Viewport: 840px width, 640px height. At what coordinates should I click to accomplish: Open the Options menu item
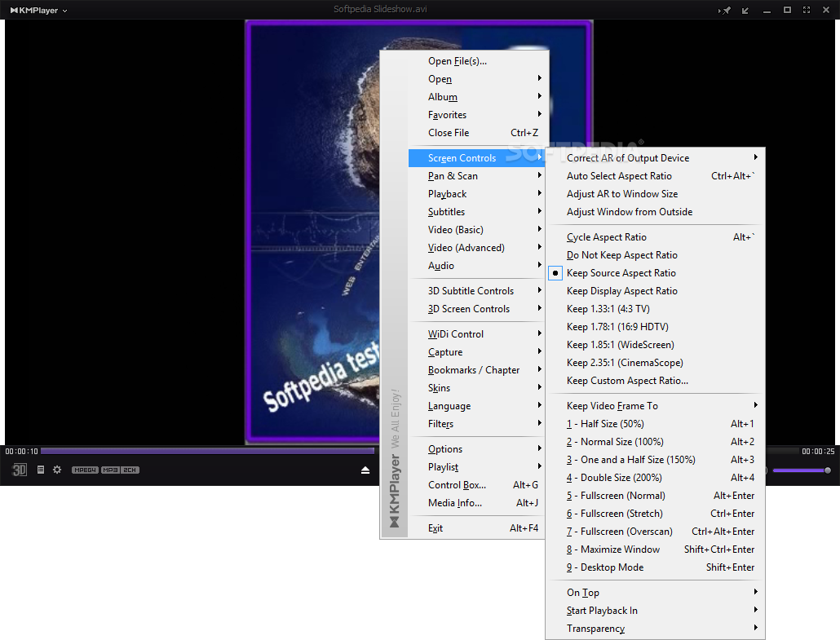coord(476,448)
